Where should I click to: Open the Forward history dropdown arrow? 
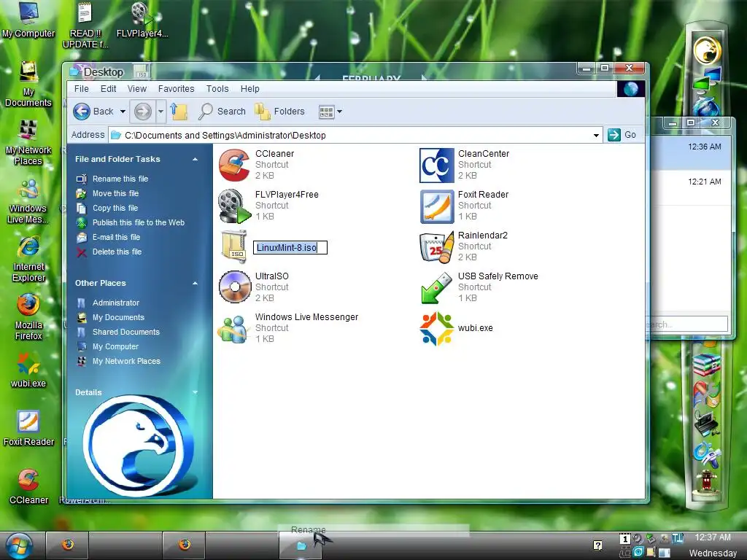coord(160,112)
